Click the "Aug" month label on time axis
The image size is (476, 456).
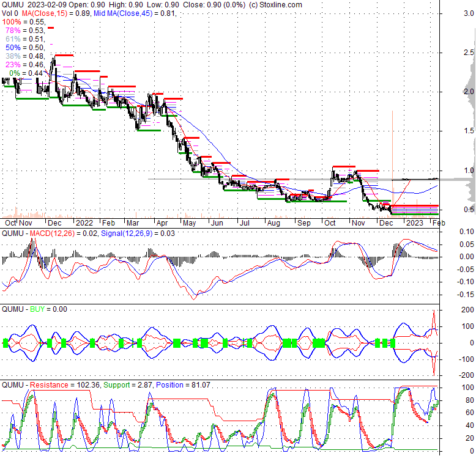[x=273, y=223]
